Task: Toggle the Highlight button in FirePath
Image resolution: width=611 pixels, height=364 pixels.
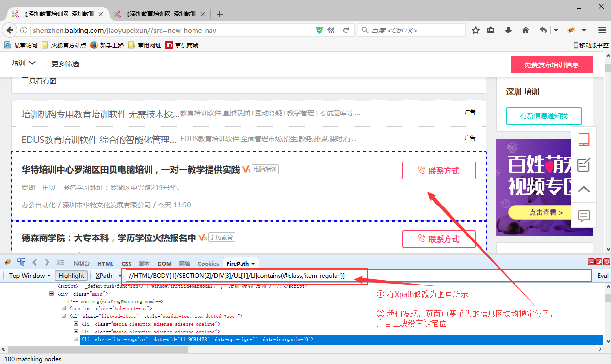Action: point(71,275)
